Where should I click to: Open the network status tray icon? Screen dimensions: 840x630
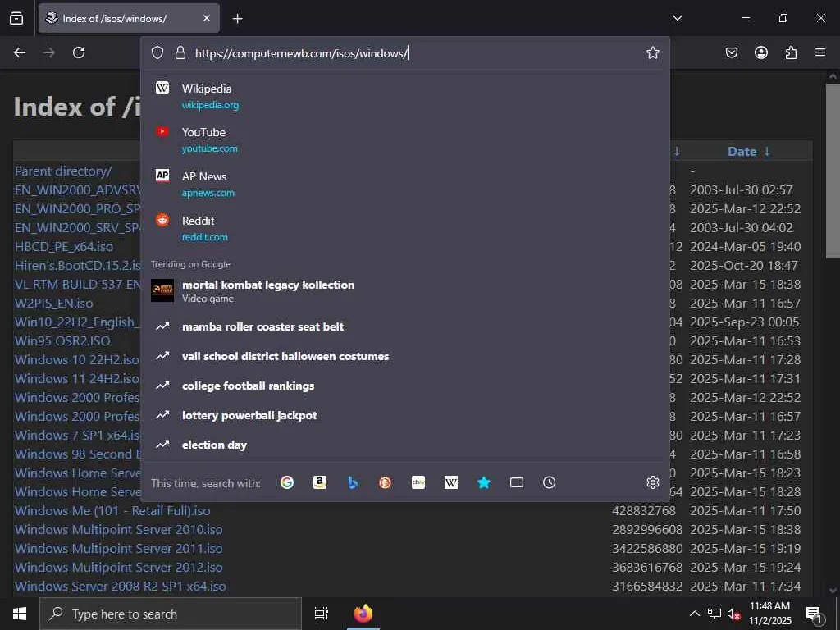(x=714, y=614)
